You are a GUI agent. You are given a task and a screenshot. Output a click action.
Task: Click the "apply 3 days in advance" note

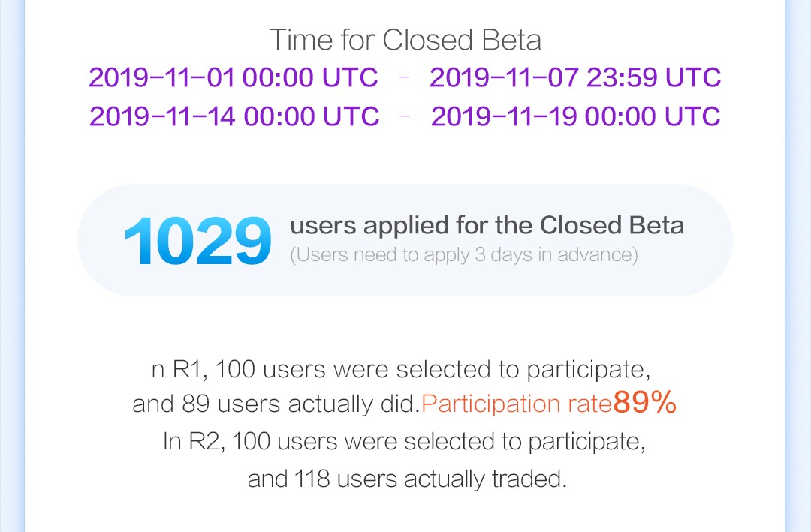coord(463,255)
